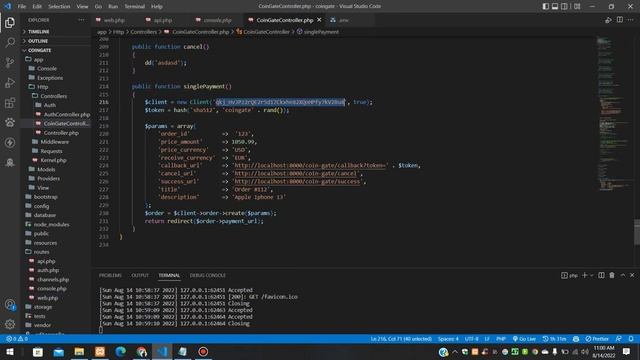Open editor More Actions ellipsis

[x=631, y=20]
